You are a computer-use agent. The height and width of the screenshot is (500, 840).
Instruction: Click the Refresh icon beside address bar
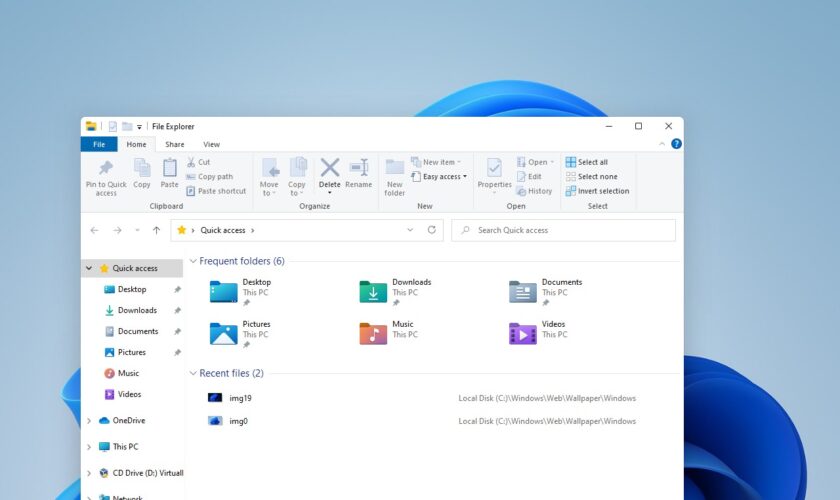432,230
